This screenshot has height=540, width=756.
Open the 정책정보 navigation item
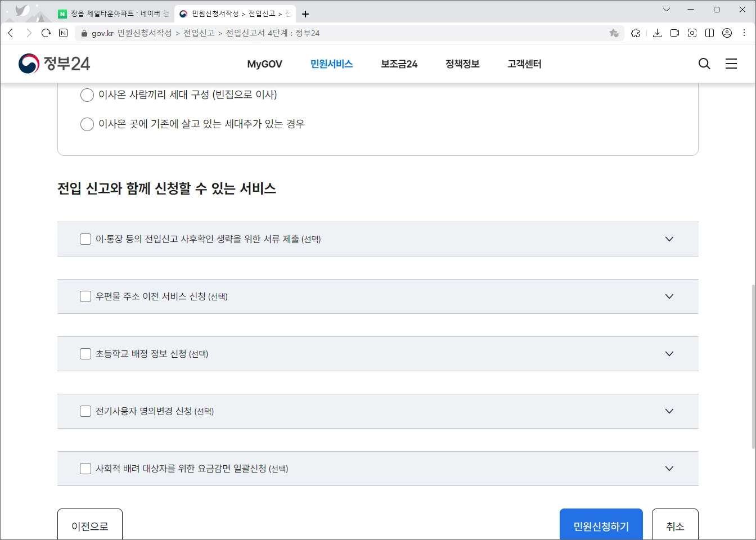[x=461, y=64]
